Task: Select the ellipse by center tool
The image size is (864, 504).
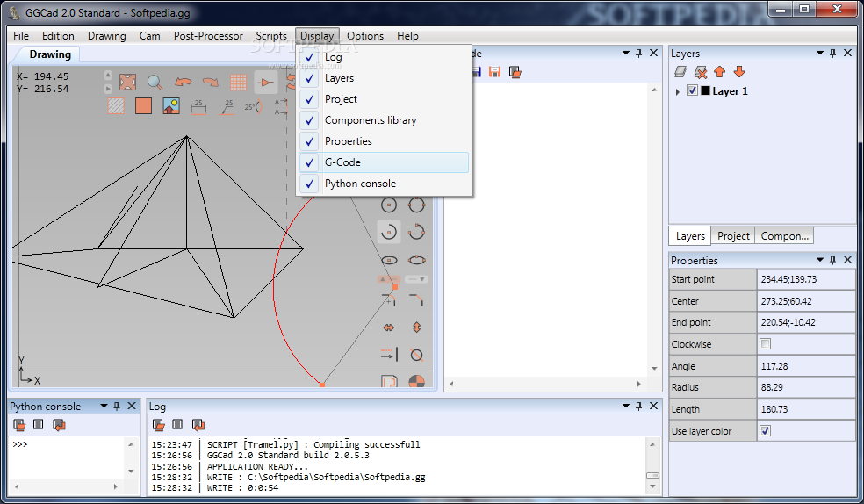Action: pyautogui.click(x=389, y=260)
